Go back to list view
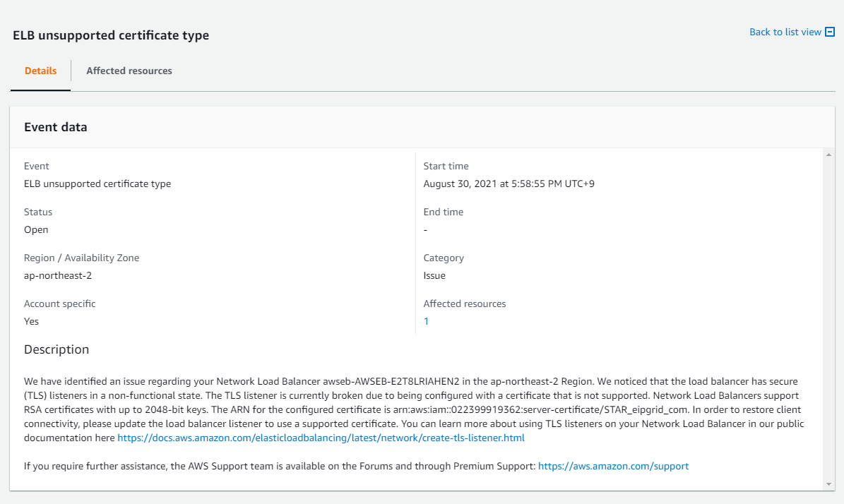Screen dimensions: 844x504 785,32
